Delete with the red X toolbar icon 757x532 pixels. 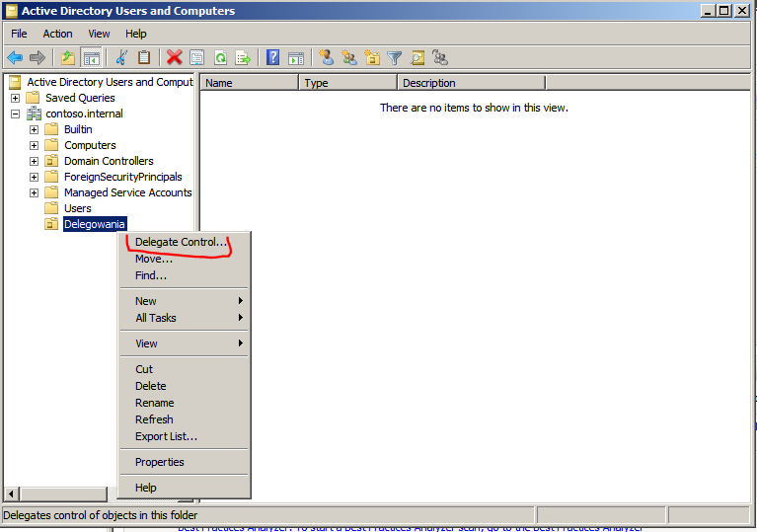click(x=175, y=58)
